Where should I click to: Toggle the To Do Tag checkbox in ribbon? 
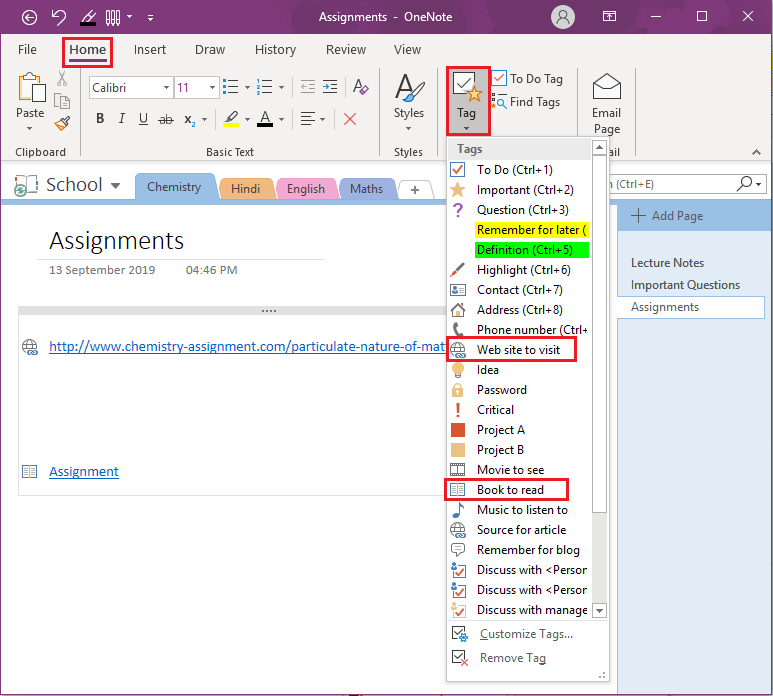pos(499,78)
